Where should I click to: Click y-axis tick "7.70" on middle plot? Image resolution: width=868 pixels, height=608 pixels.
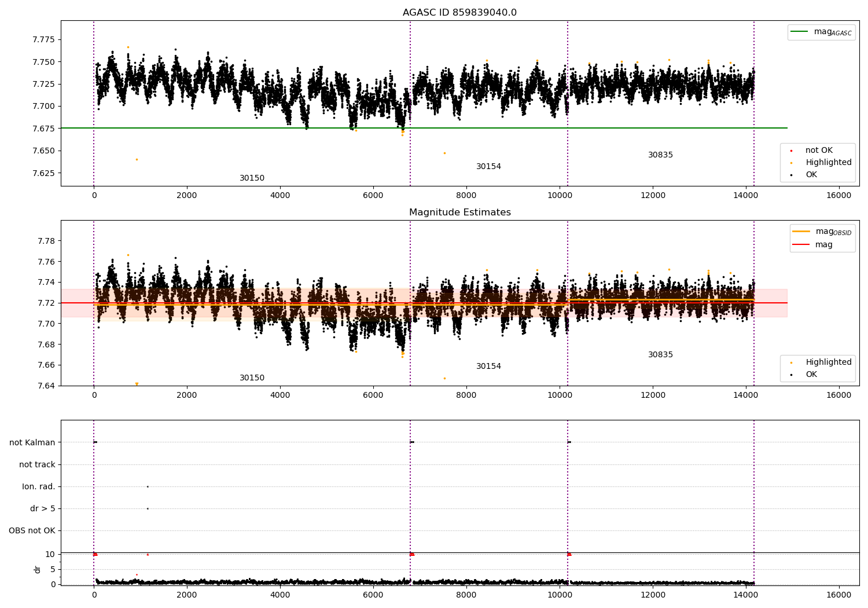pyautogui.click(x=46, y=324)
